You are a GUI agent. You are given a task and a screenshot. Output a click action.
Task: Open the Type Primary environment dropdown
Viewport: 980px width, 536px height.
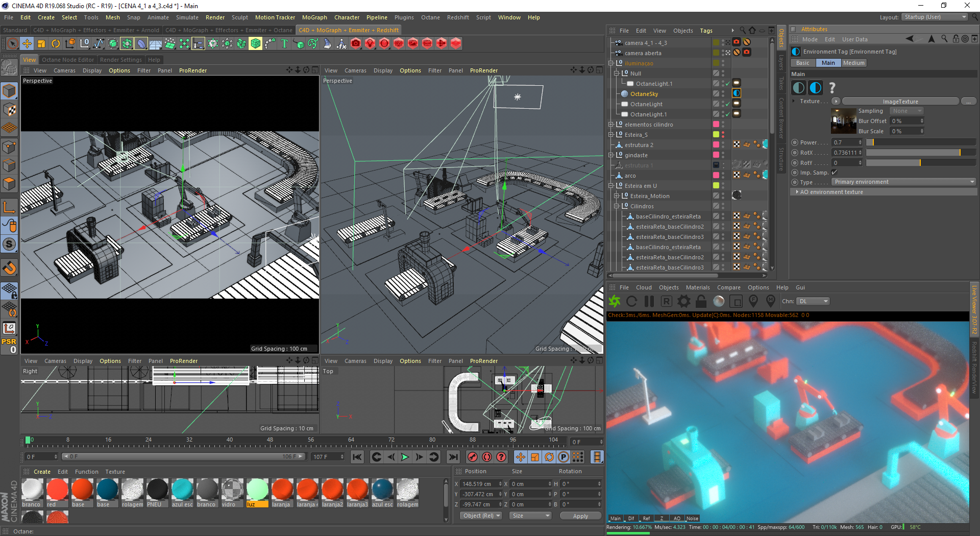point(904,182)
